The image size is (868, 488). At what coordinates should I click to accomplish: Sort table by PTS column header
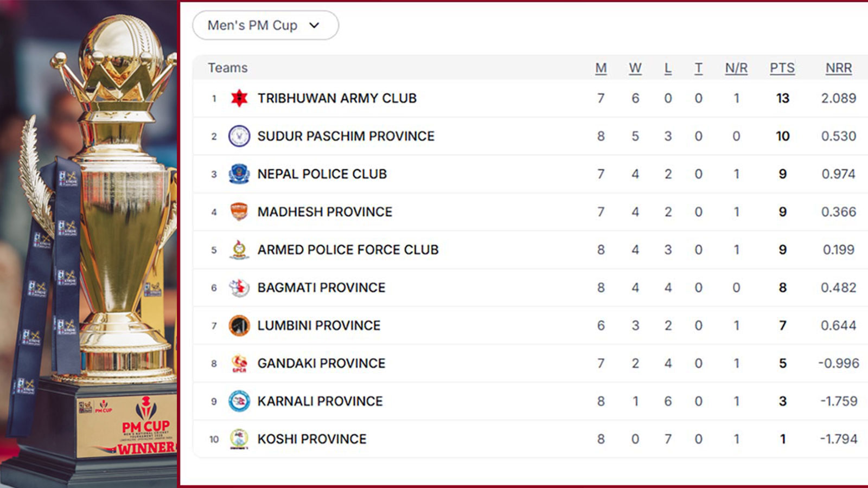click(782, 68)
